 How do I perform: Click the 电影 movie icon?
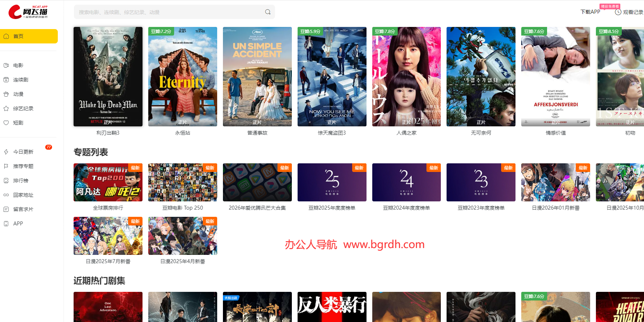coord(6,65)
